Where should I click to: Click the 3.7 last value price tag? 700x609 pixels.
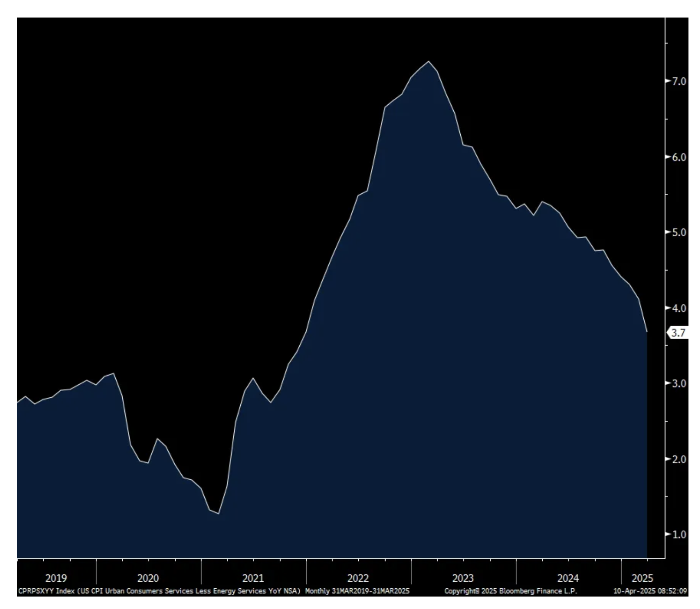[x=678, y=333]
